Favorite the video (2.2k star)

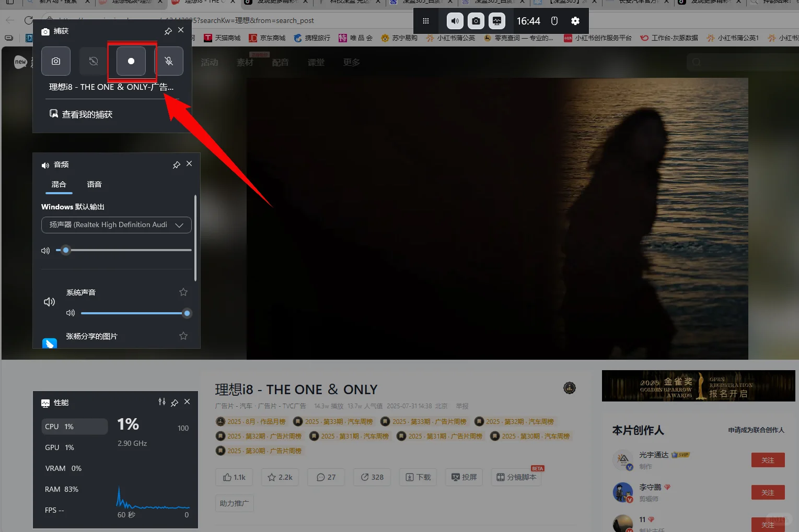[x=280, y=477]
